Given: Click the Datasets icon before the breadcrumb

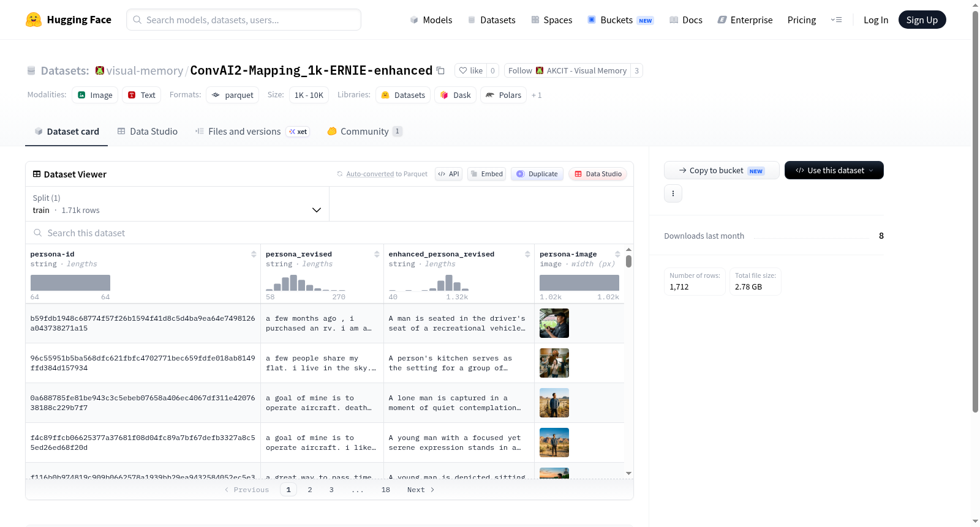Looking at the screenshot, I should [31, 70].
